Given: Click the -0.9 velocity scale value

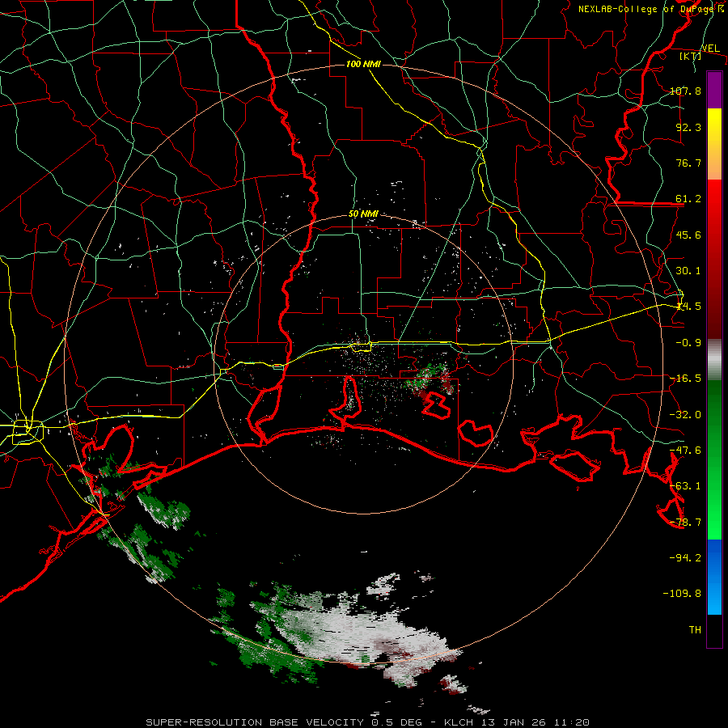Looking at the screenshot, I should 688,342.
